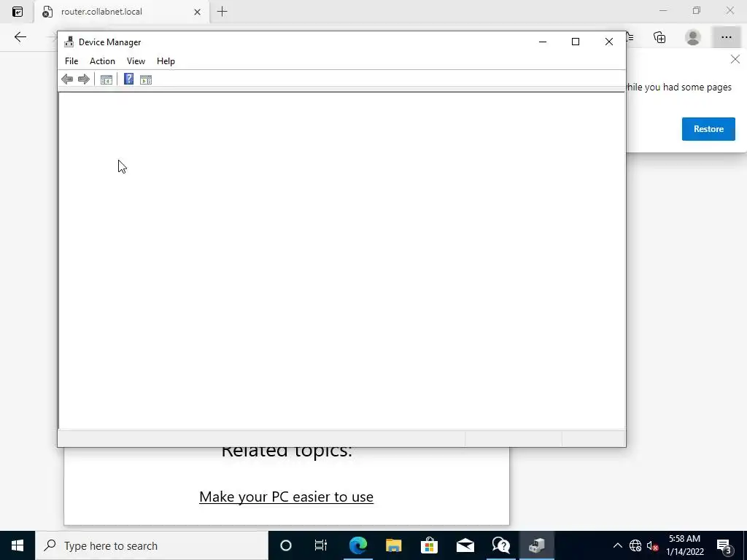Image resolution: width=747 pixels, height=560 pixels.
Task: Open Mail from the taskbar
Action: pos(465,545)
